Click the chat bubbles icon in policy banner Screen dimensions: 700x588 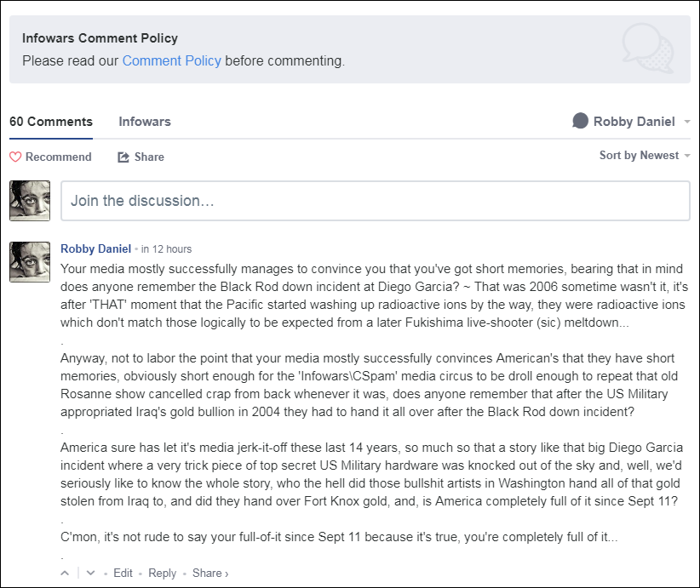click(x=648, y=48)
